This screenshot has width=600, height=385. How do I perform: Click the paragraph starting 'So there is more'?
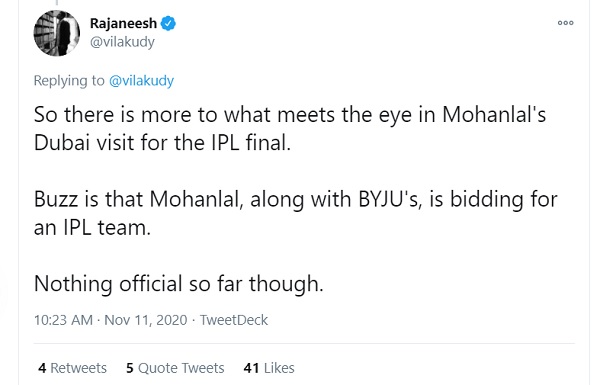pyautogui.click(x=290, y=128)
